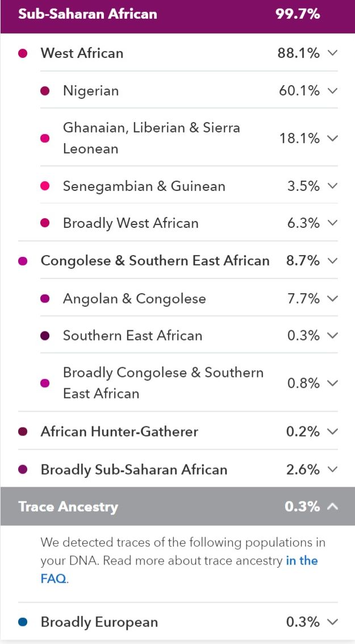This screenshot has width=355, height=644.
Task: Expand Broadly Sub-Saharan African chevron
Action: tap(333, 469)
